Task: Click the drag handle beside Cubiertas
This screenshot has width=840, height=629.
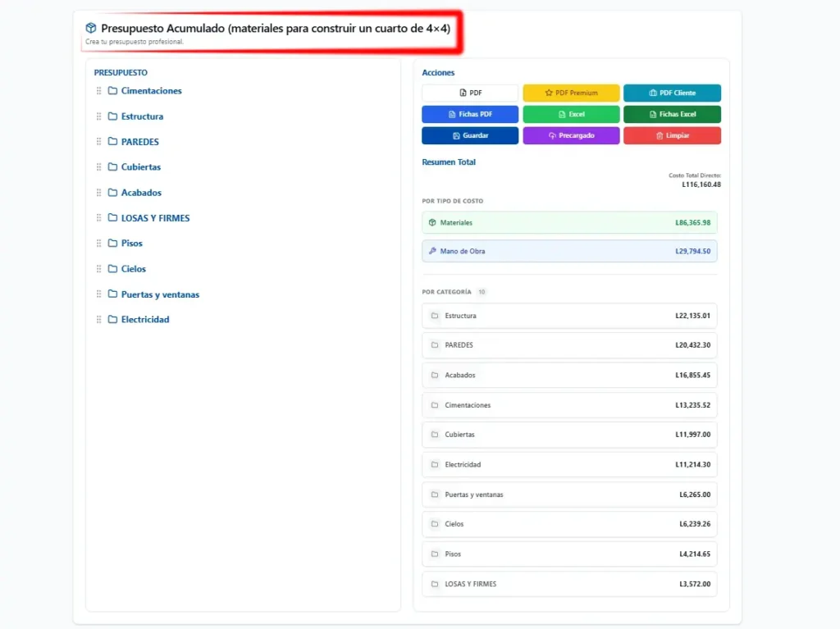Action: click(x=99, y=167)
